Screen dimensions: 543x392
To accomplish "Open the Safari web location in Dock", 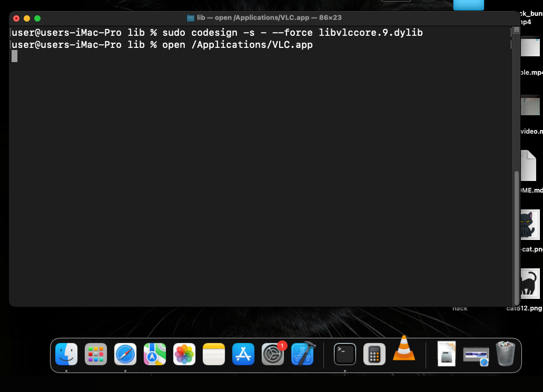I will pyautogui.click(x=476, y=355).
